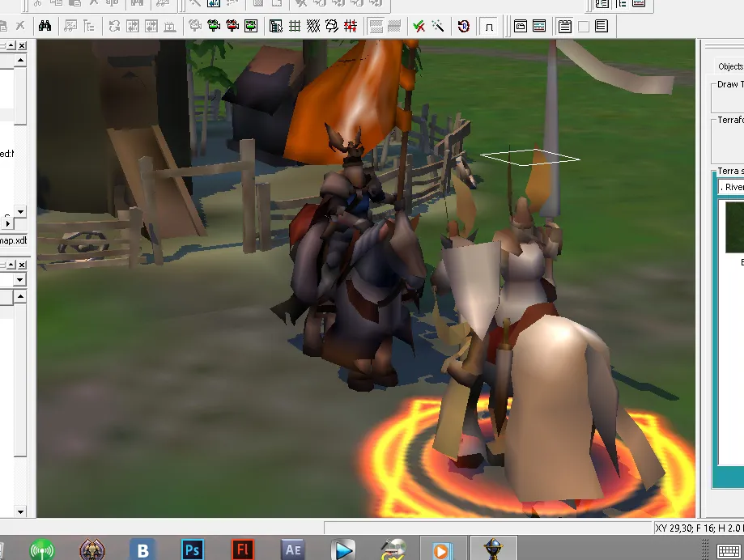Click the striped lines panel icon
Screen dimensions: 744x560
[539, 26]
